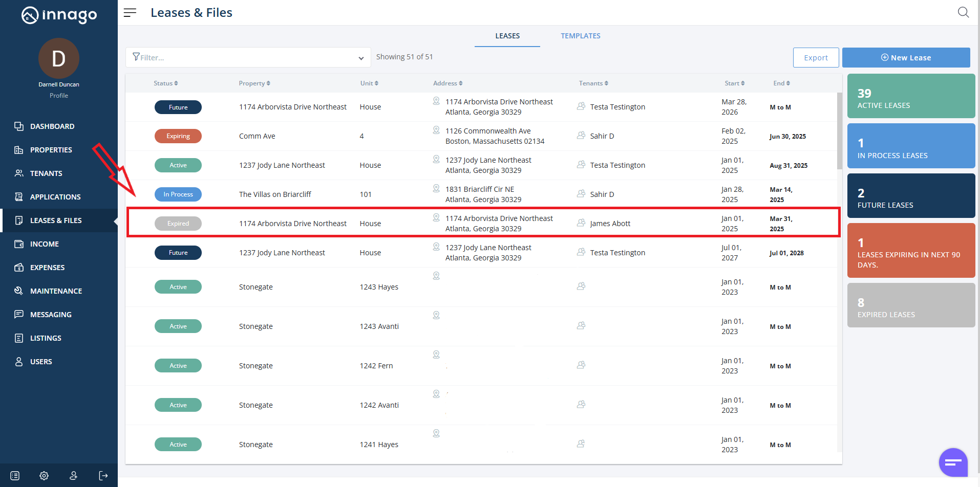Open Darnell Duncan profile avatar
Image resolution: width=980 pixels, height=487 pixels.
point(59,59)
